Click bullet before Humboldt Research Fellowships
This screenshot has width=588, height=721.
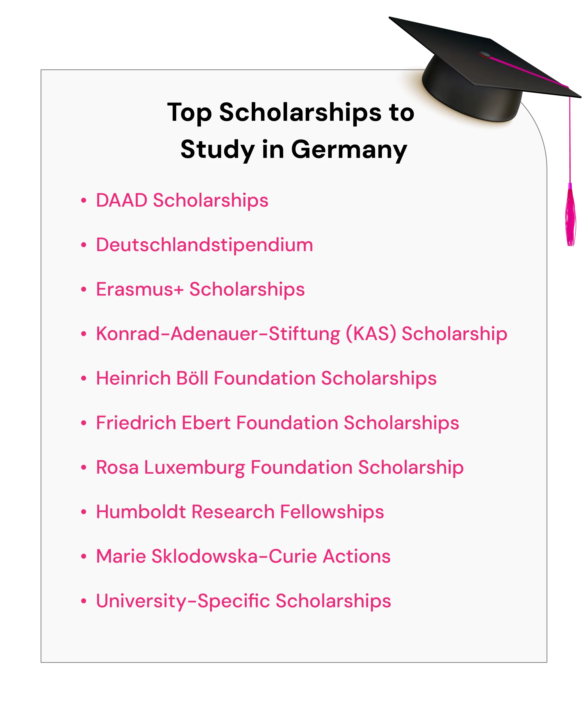pos(84,512)
